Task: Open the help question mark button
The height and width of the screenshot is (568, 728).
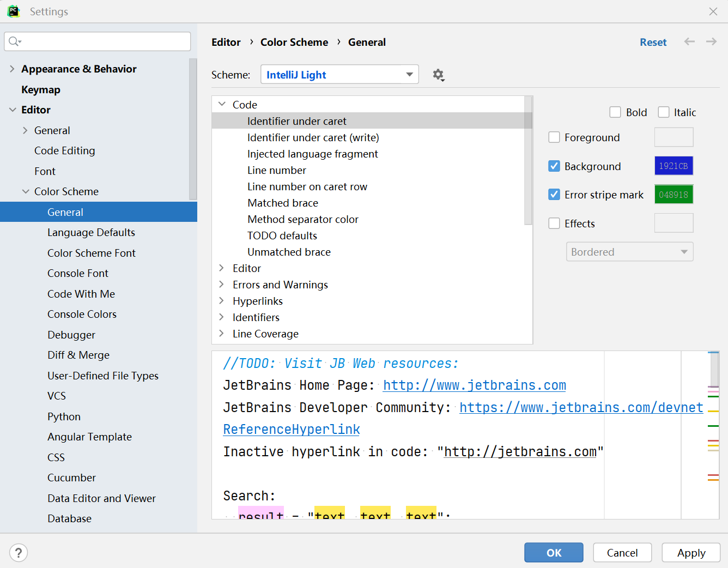Action: 19,553
